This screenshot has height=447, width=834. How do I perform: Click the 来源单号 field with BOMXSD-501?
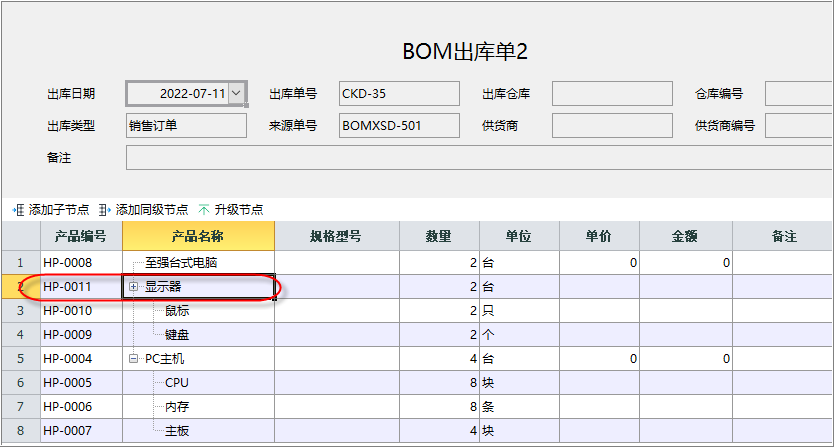[399, 126]
